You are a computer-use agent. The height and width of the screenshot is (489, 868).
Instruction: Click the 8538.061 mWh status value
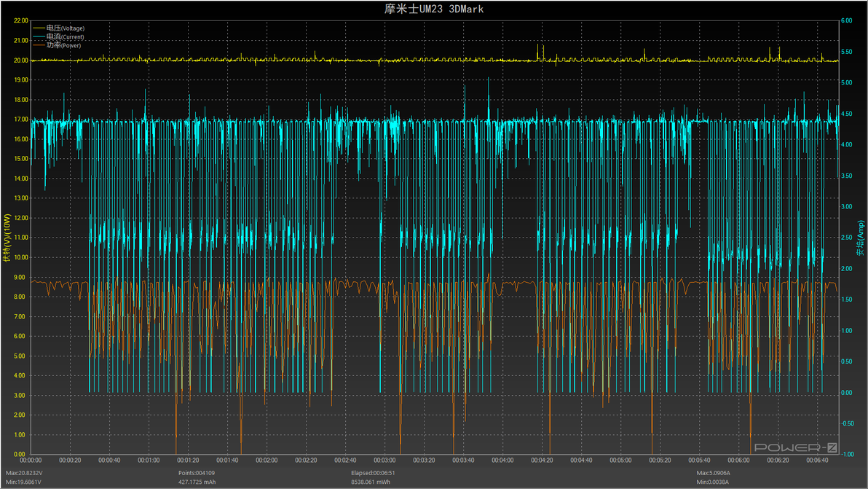click(x=371, y=482)
